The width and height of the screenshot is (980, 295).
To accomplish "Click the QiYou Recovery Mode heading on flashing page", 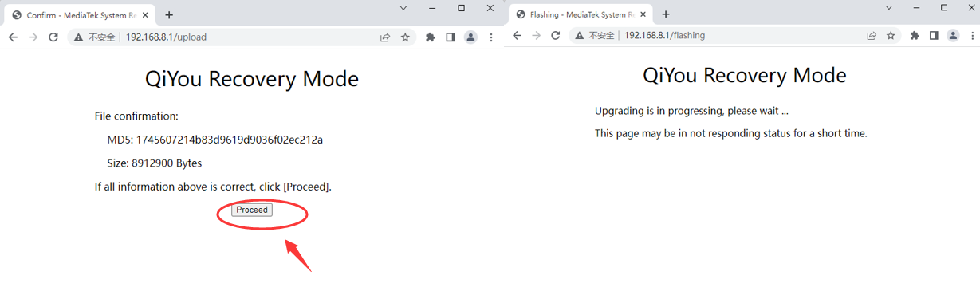I will pyautogui.click(x=745, y=75).
